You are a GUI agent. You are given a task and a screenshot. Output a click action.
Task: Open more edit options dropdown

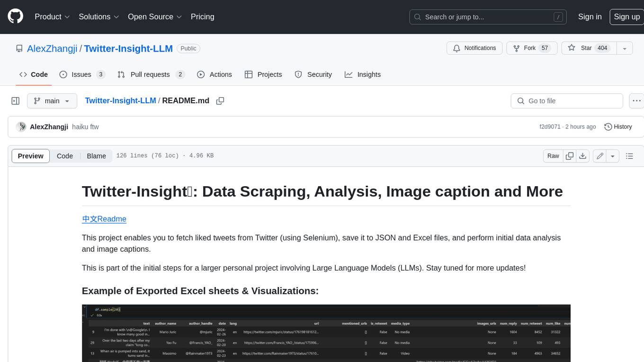[x=613, y=156]
